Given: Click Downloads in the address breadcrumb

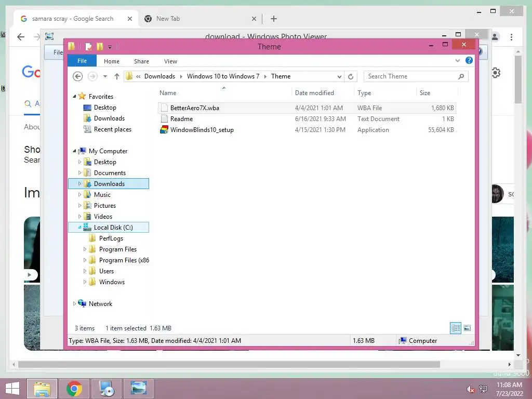Looking at the screenshot, I should 160,76.
